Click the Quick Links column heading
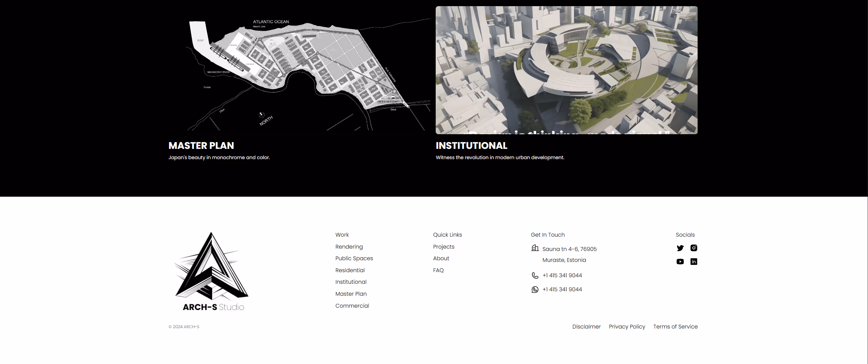Viewport: 868px width, 364px height. click(447, 235)
